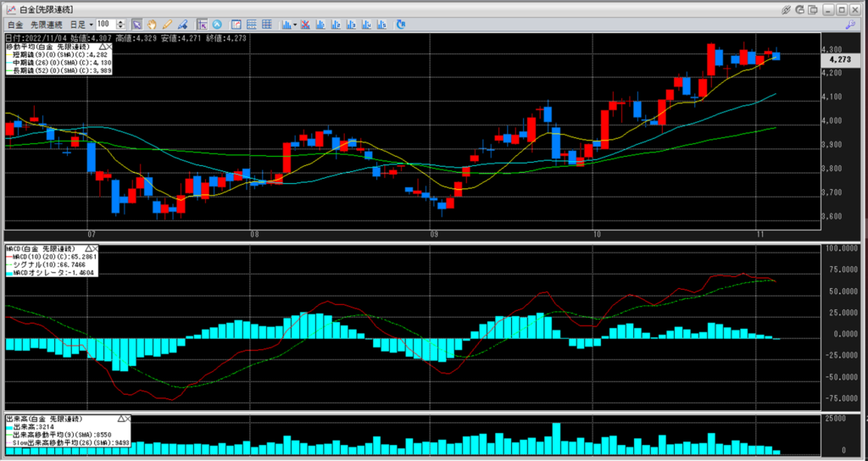Image resolution: width=868 pixels, height=461 pixels.
Task: Click the horizontal list layout icon
Action: (251, 25)
